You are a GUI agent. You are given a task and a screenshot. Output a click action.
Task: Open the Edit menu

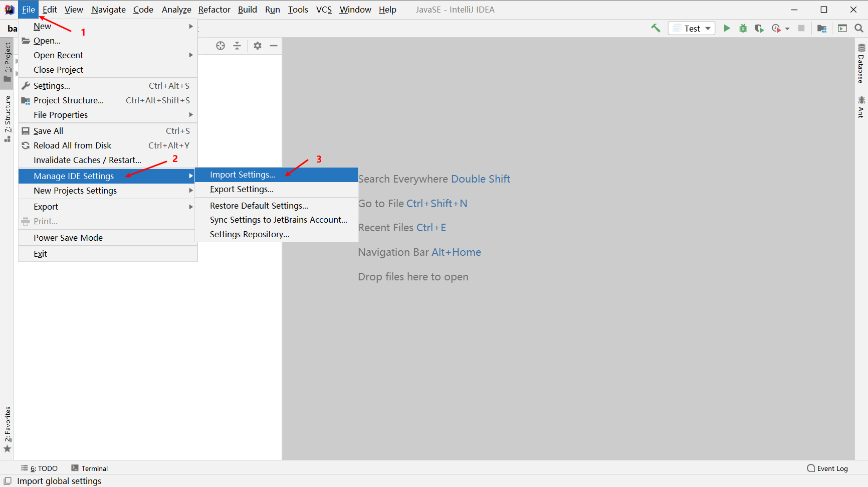coord(50,10)
